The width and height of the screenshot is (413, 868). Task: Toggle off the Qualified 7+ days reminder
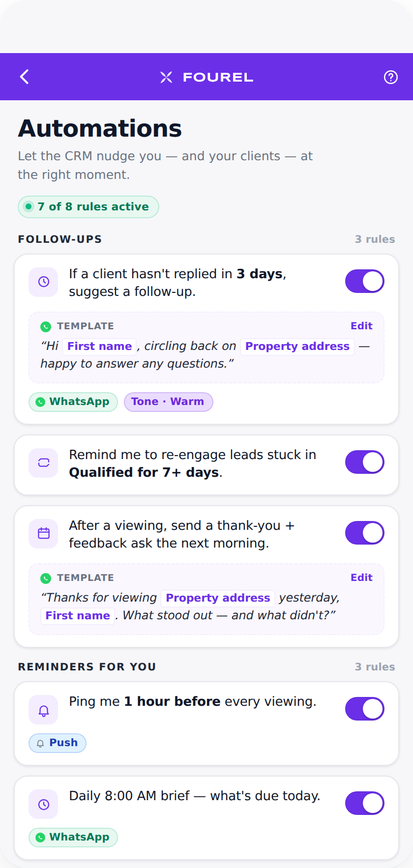(x=364, y=462)
